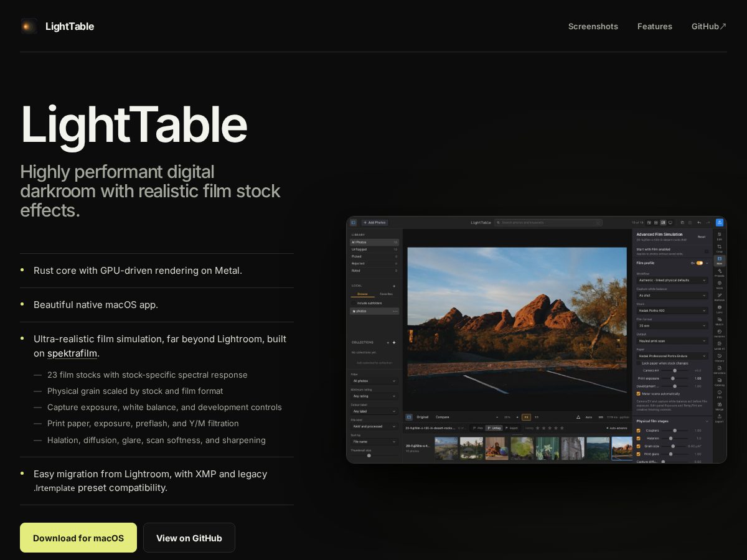This screenshot has height=560, width=747.
Task: Open the Metadata panel icon
Action: pos(720,368)
